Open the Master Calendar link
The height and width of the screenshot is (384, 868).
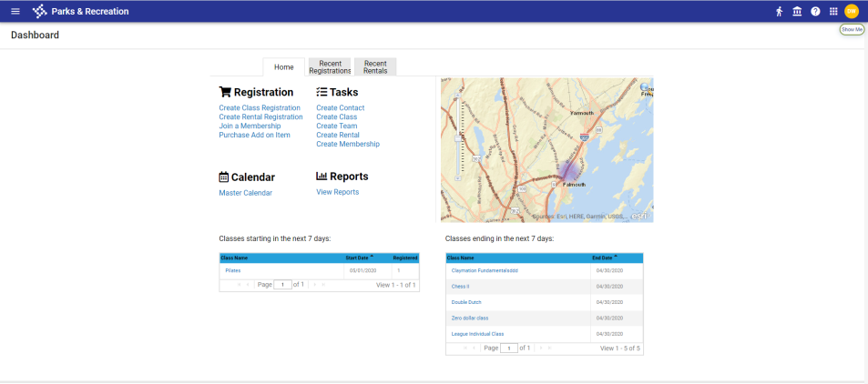(x=245, y=193)
